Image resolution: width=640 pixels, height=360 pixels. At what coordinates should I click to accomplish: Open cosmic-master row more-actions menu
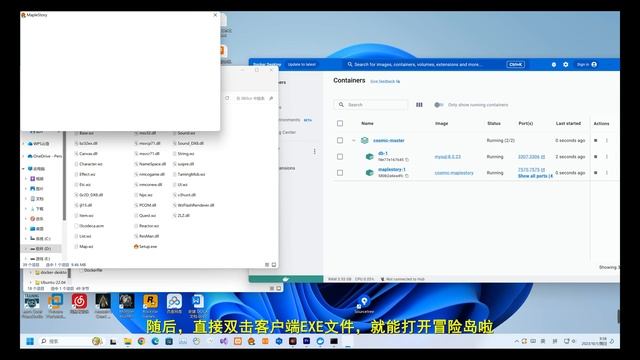607,140
